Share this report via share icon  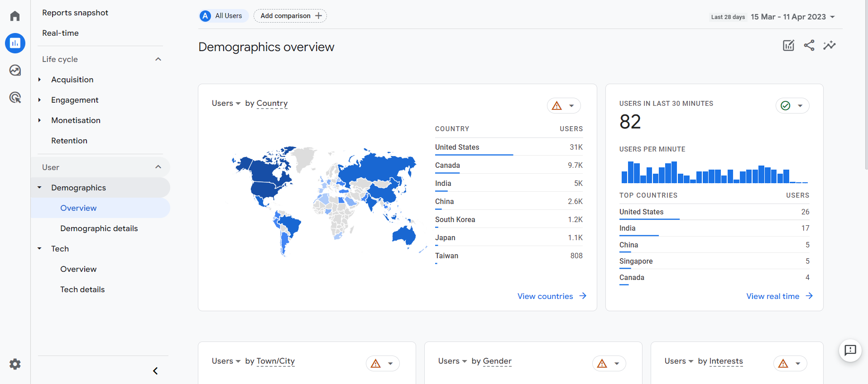point(809,45)
